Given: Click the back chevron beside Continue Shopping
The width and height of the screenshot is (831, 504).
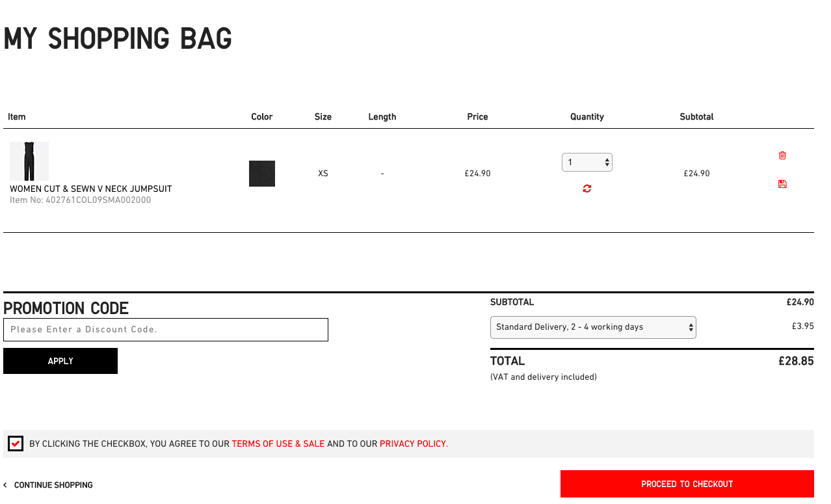Looking at the screenshot, I should 5,485.
